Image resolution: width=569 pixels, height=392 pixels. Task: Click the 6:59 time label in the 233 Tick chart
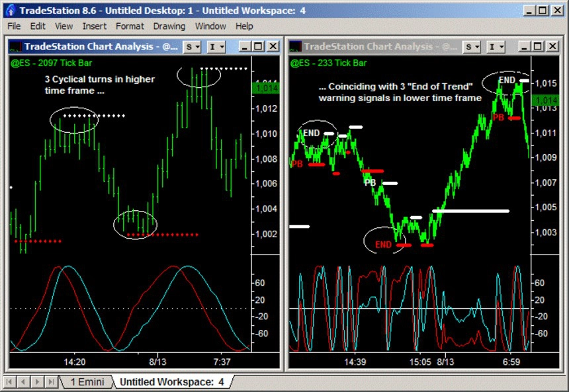click(511, 362)
